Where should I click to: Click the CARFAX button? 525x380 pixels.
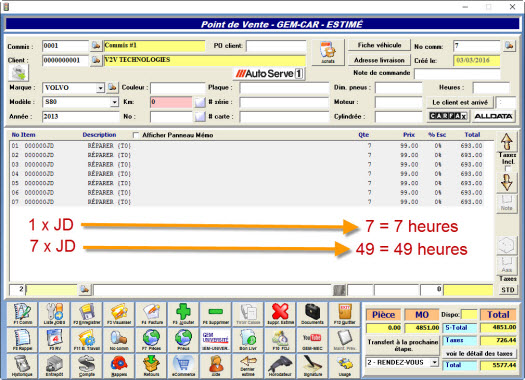point(448,116)
